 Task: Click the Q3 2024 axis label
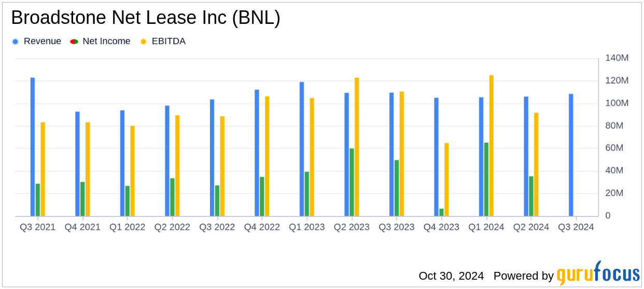point(576,227)
